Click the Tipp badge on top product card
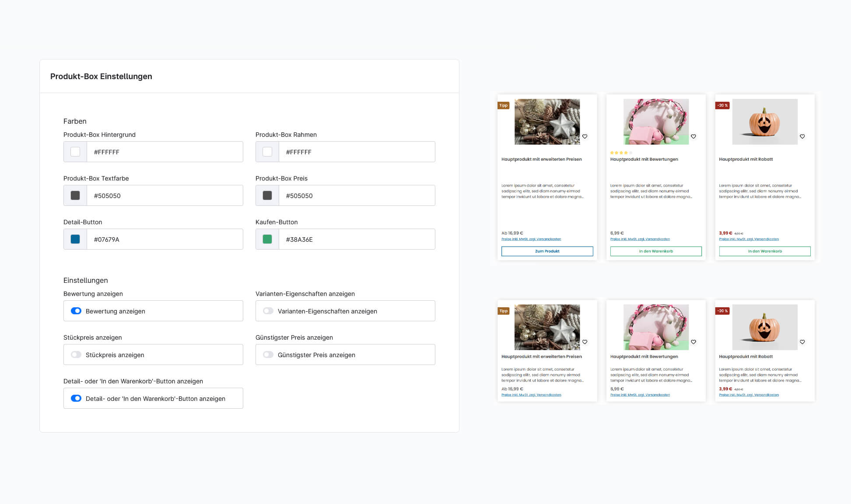 (504, 105)
